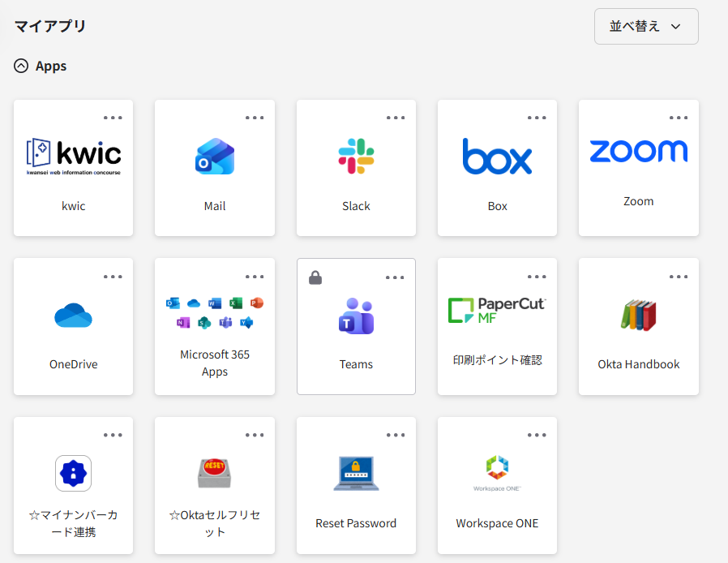The height and width of the screenshot is (563, 728).
Task: Click the Mail label
Action: [x=215, y=206]
